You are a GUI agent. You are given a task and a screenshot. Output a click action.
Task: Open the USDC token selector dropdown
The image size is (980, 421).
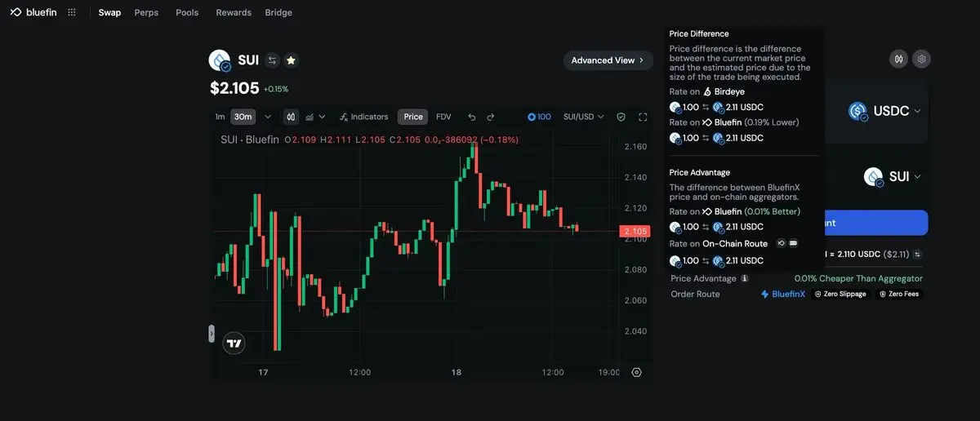[x=885, y=111]
